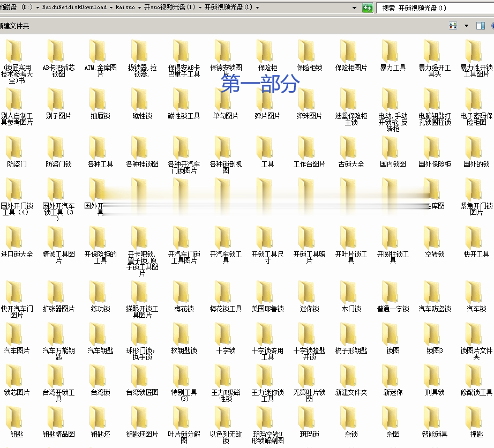Expand the dropdown after 本地磁盘 (D:) in path
This screenshot has height=448, width=494.
point(38,8)
